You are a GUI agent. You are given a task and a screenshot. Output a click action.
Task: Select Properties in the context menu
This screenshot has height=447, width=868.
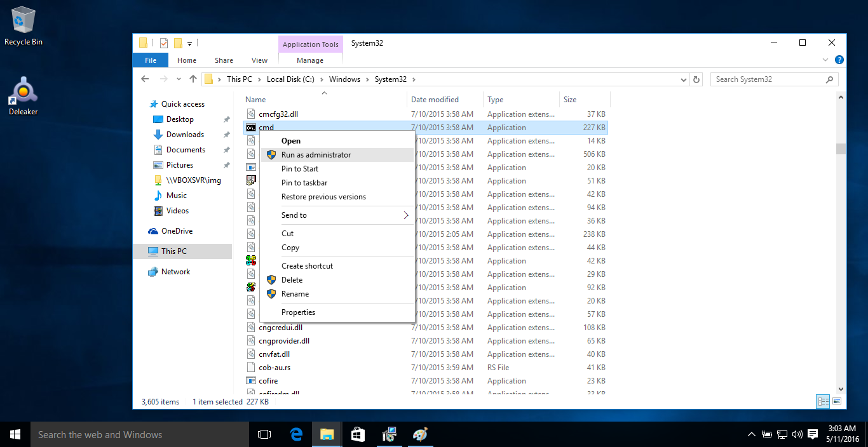(x=298, y=312)
